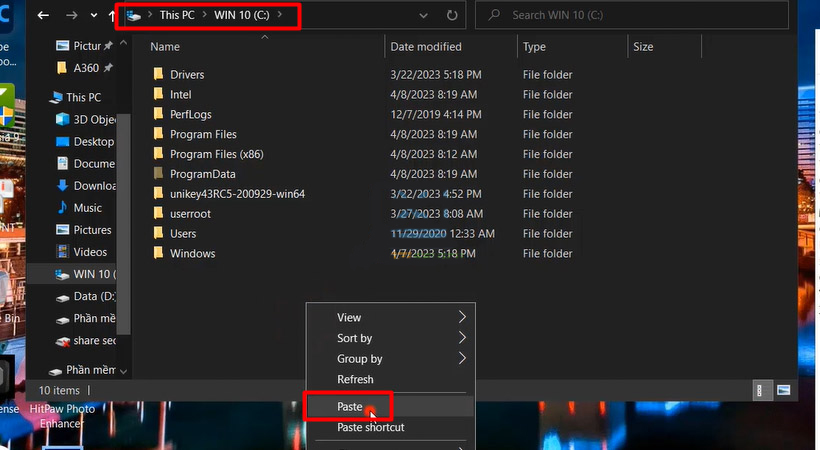820x450 pixels.
Task: Go up one folder level
Action: [x=110, y=16]
